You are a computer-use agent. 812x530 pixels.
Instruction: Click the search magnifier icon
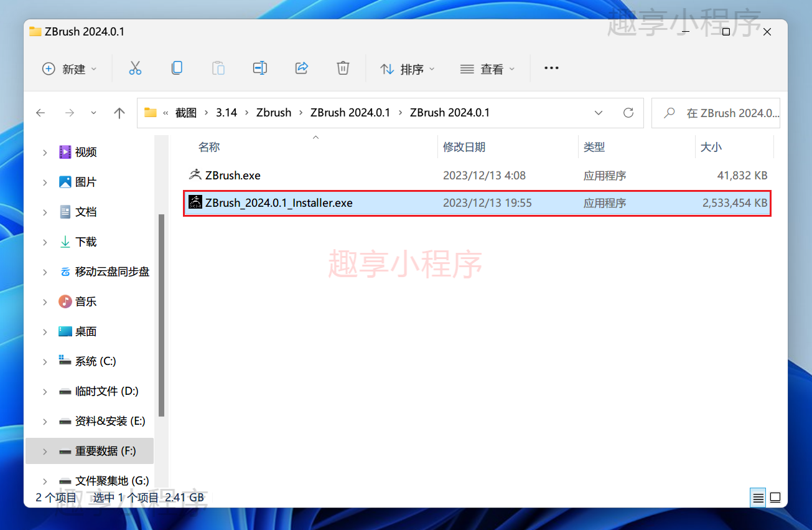(670, 113)
